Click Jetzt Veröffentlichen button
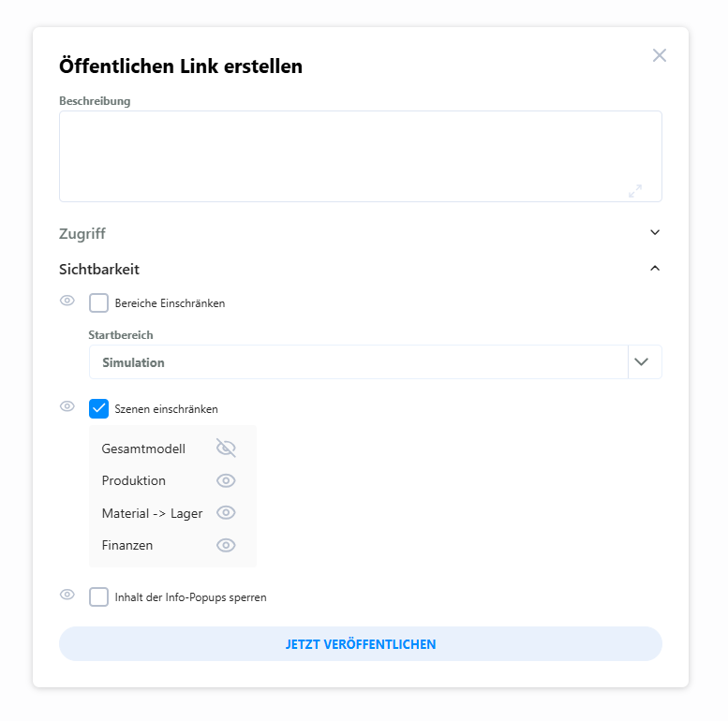 (x=361, y=644)
